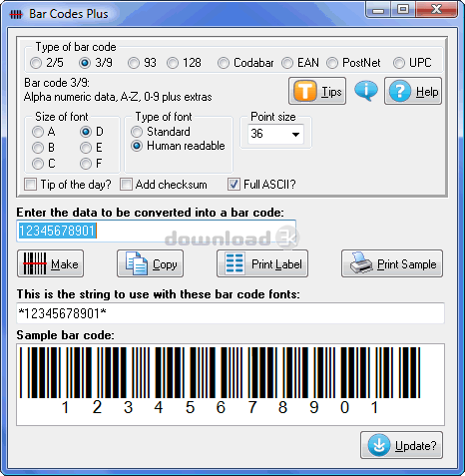The height and width of the screenshot is (476, 465).
Task: Choose the UPC bar code type
Action: [x=399, y=63]
